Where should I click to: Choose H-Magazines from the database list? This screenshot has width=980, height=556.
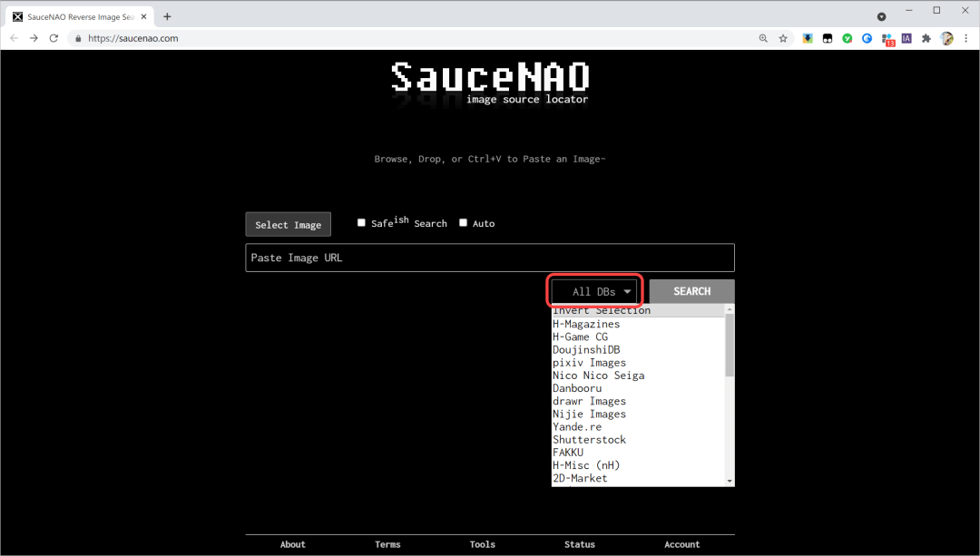click(x=638, y=324)
